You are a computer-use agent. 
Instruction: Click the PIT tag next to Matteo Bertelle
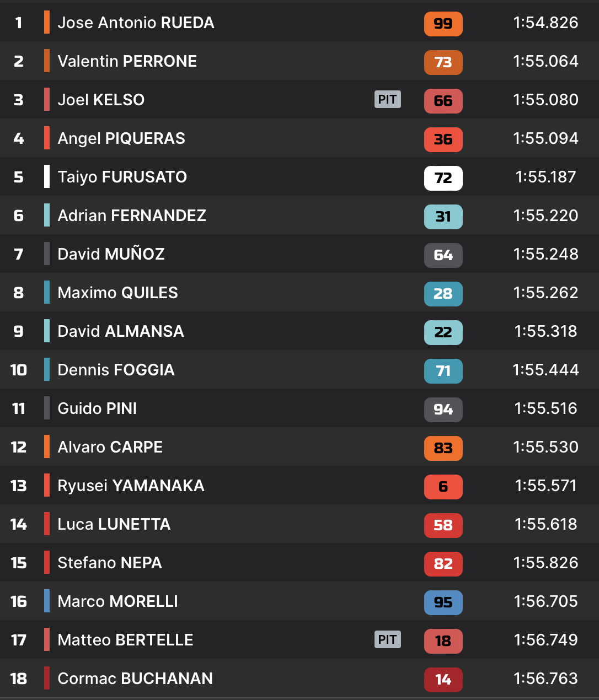pos(387,639)
